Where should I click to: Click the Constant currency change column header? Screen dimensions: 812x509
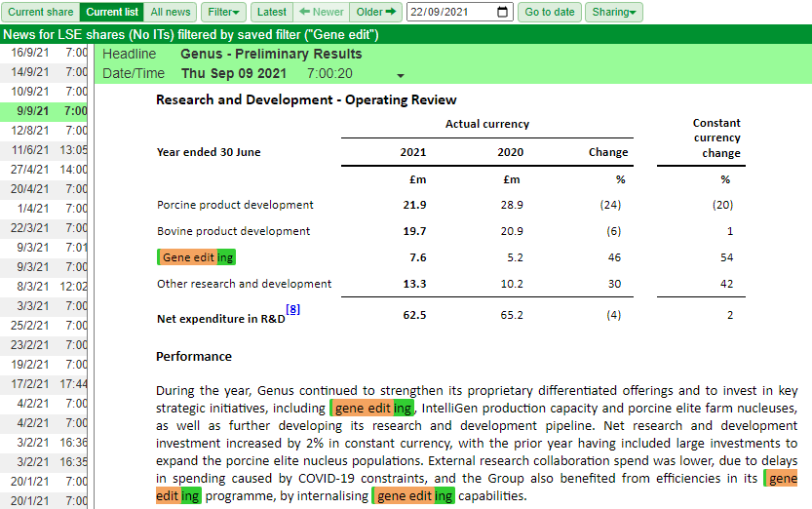coord(716,137)
